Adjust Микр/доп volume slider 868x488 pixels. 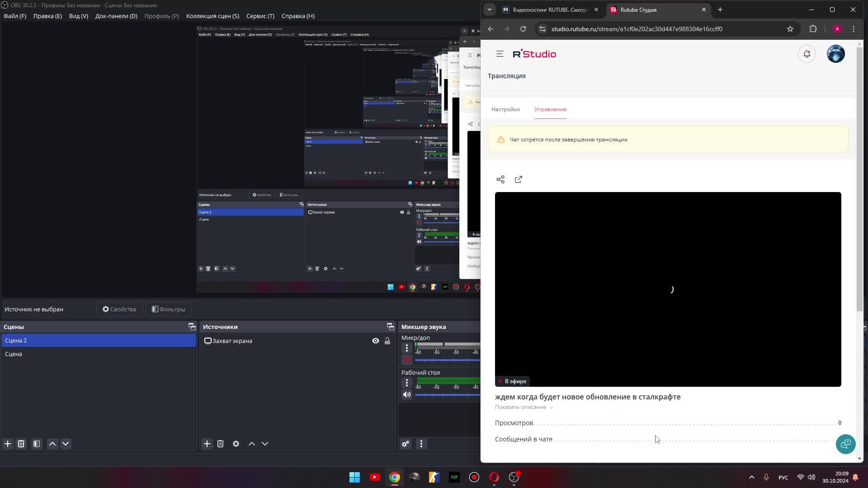pyautogui.click(x=448, y=360)
